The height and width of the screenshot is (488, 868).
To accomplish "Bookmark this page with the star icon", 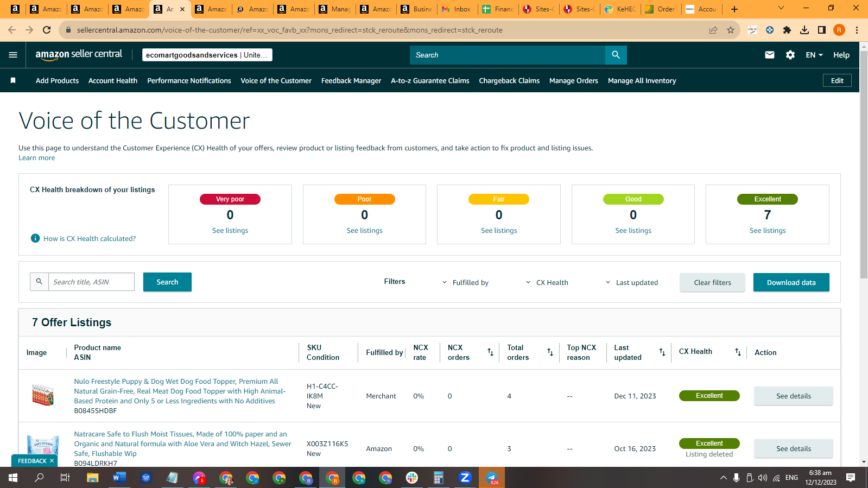I will click(x=731, y=30).
